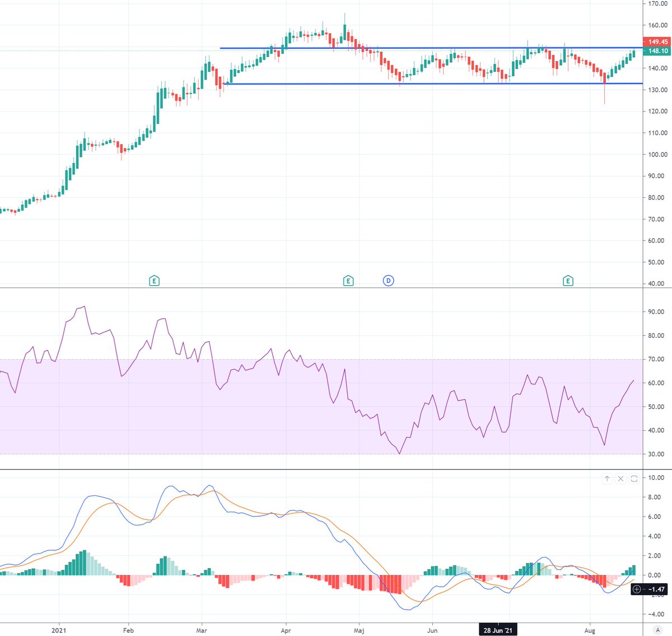
Task: Click the Apr time axis label
Action: (x=286, y=630)
